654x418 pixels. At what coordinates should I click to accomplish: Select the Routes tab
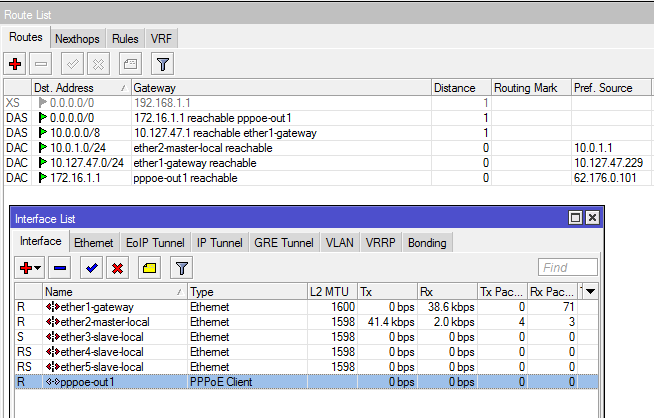26,37
